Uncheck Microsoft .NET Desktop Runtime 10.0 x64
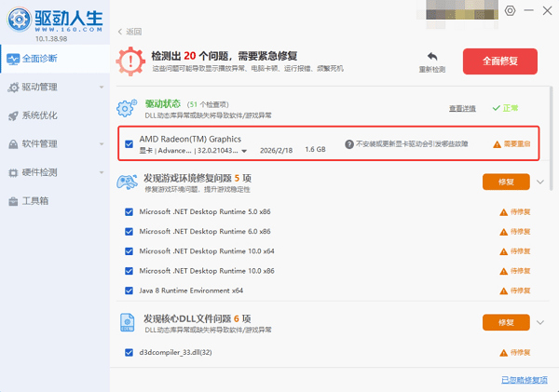 click(x=130, y=251)
